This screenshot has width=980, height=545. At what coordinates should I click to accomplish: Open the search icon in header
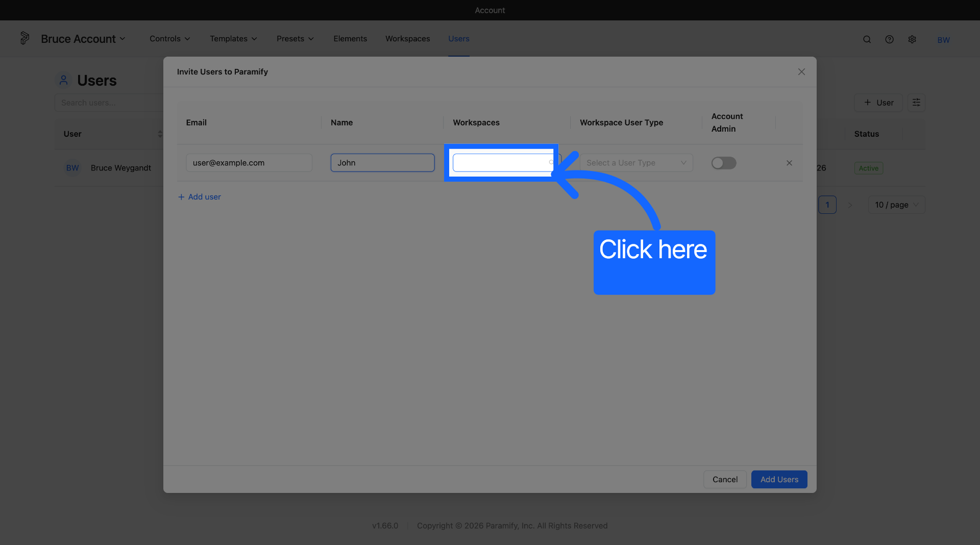(867, 39)
